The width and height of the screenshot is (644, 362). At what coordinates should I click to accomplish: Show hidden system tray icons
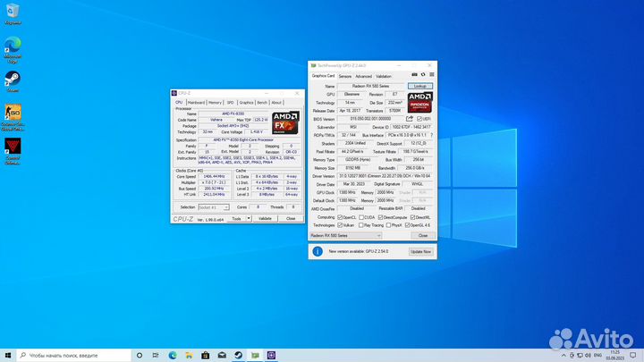coord(563,356)
